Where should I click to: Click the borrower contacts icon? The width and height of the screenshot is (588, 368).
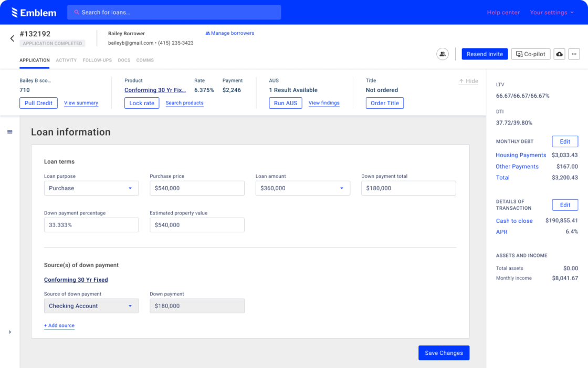click(x=442, y=54)
